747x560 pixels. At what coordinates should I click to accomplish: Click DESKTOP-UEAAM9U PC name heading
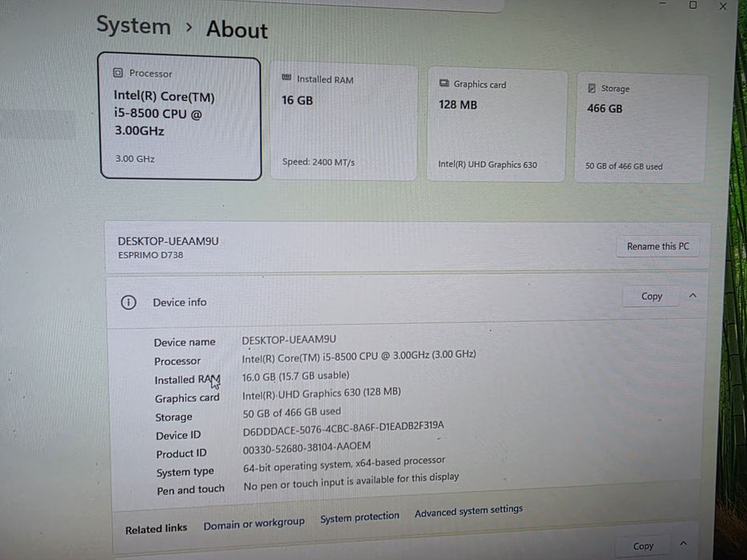(x=168, y=241)
